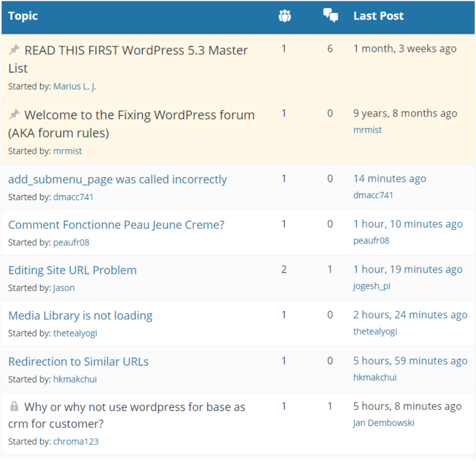Viewport: 476px width, 461px height.
Task: Visit jogesh_pi last poster profile
Action: click(371, 286)
